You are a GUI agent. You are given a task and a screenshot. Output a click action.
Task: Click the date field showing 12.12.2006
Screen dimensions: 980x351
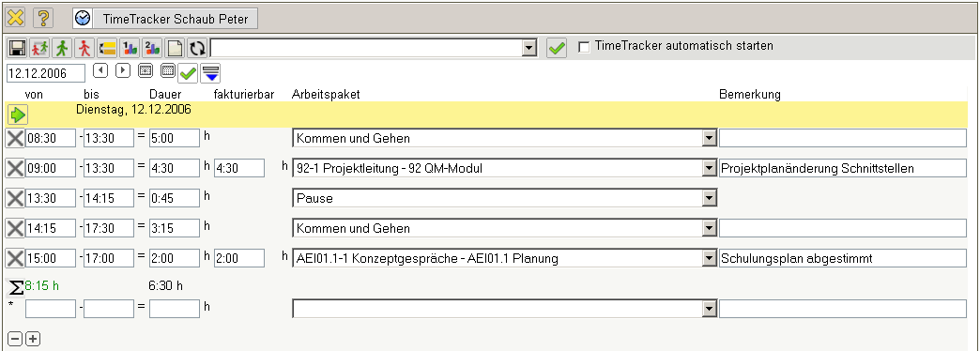coord(46,73)
